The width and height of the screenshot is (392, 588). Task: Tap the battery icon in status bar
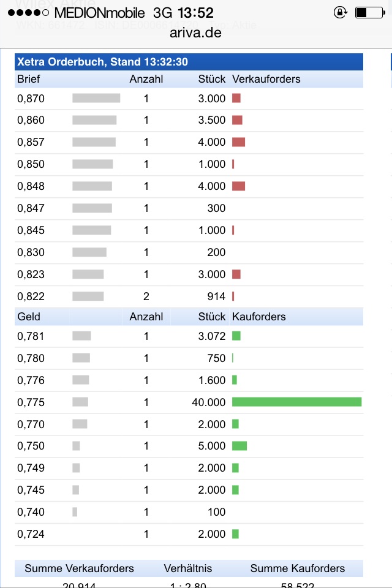(x=369, y=12)
